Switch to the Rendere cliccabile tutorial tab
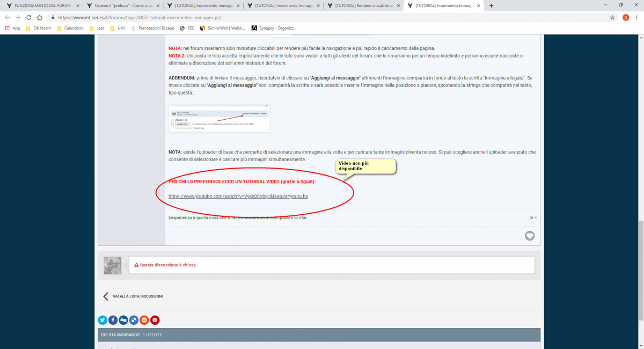 364,6
